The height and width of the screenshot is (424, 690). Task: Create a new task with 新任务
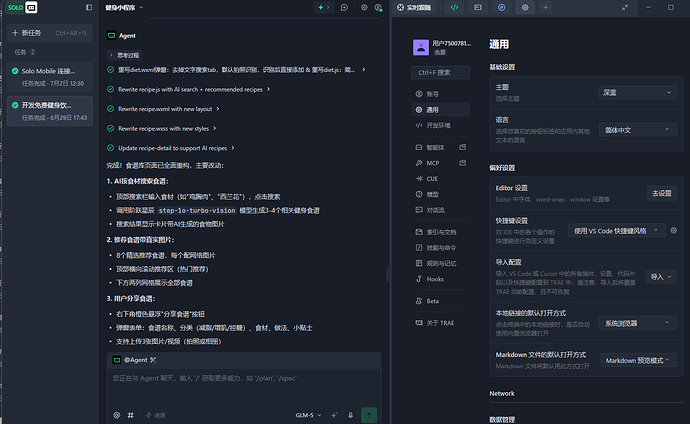(x=50, y=33)
